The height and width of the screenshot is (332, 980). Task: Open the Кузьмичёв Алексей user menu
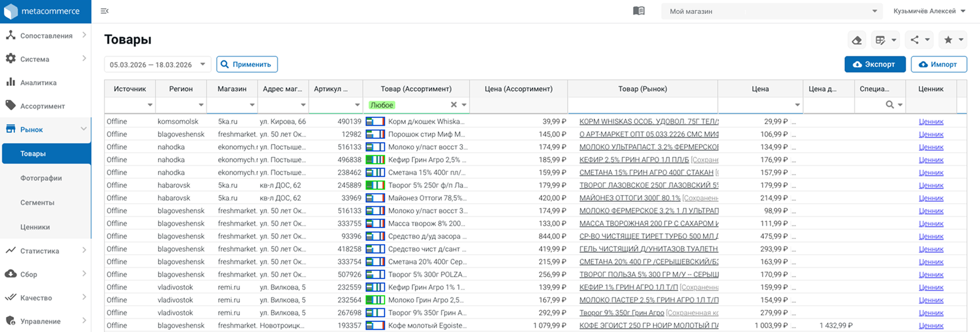click(x=929, y=11)
